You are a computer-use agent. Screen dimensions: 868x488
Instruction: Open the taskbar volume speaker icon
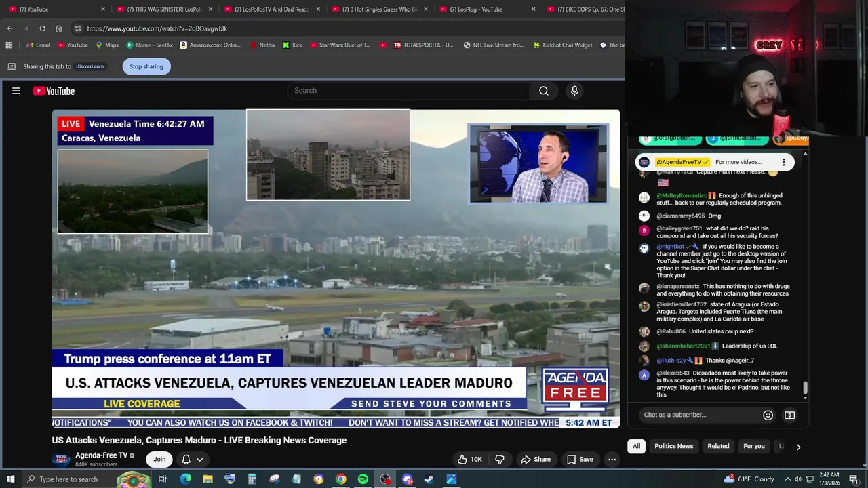click(x=810, y=479)
